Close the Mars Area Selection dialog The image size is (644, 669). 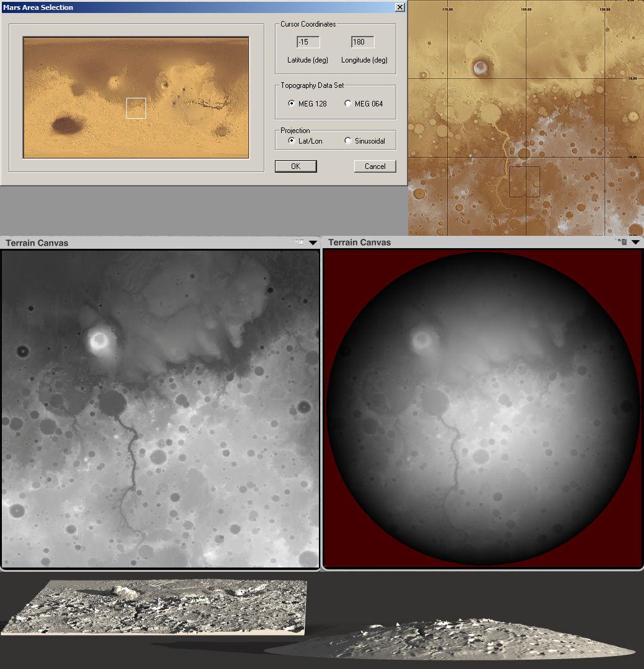tap(400, 7)
